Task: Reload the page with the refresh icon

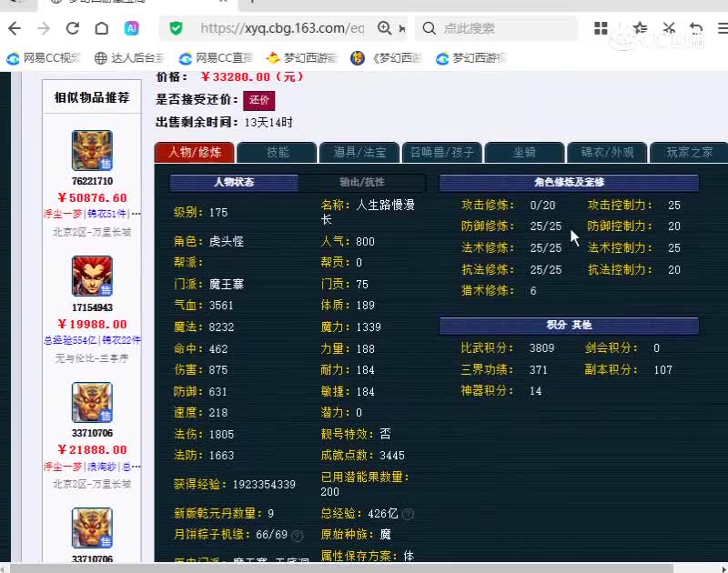Action: 73,28
